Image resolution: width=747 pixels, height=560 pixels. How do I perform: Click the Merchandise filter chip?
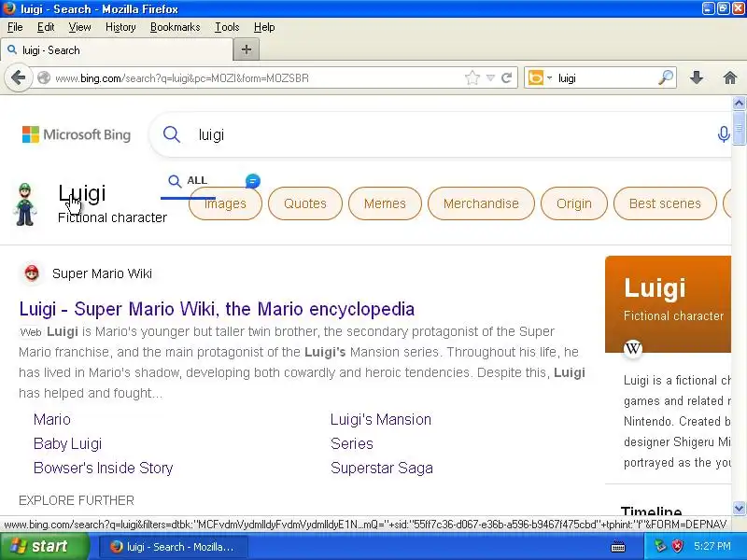pos(481,203)
